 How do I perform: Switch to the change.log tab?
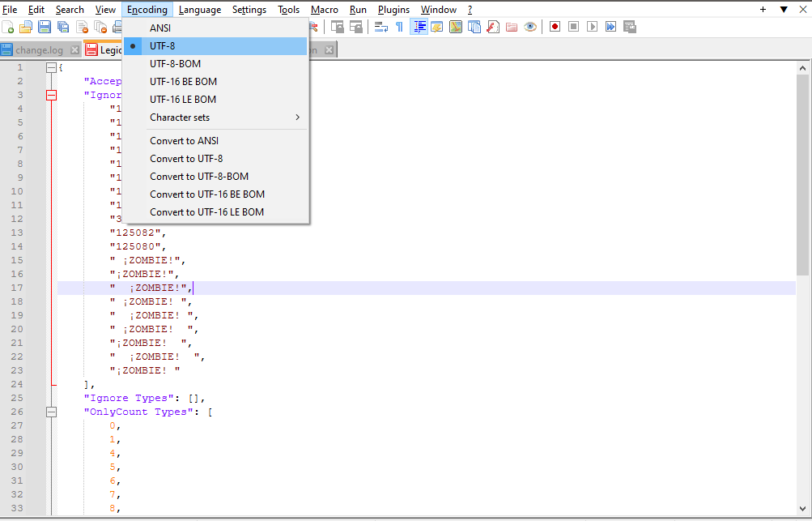(37, 50)
